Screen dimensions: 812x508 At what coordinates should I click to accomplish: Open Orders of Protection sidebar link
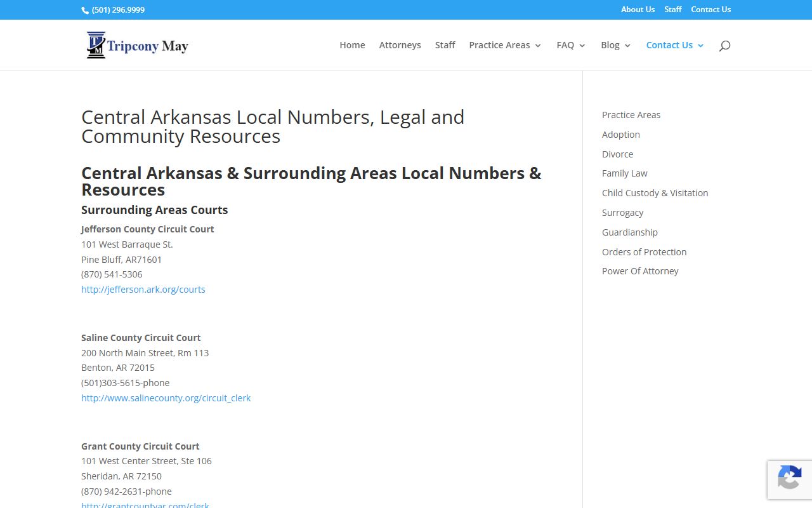click(644, 252)
